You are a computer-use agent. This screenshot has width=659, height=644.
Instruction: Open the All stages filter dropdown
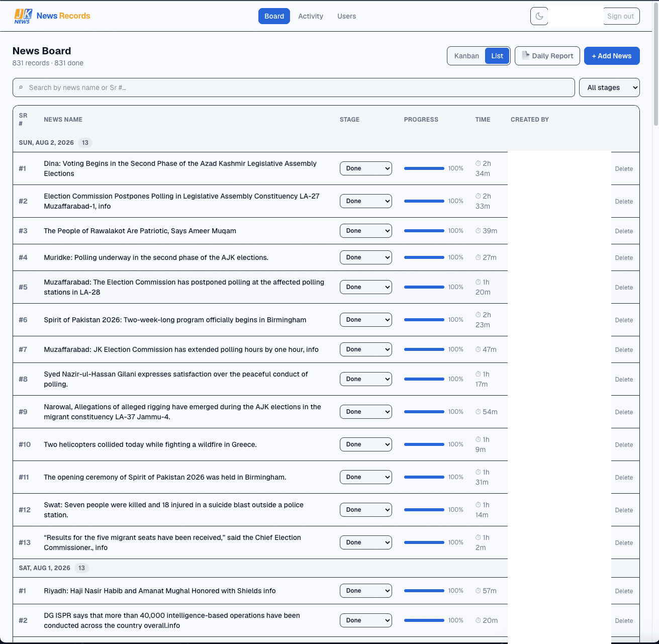[609, 87]
